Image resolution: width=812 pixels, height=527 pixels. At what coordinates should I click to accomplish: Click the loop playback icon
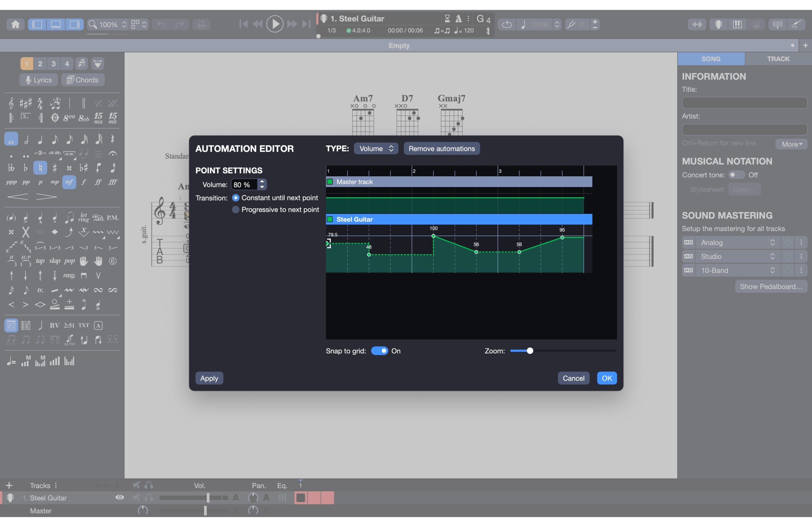507,24
